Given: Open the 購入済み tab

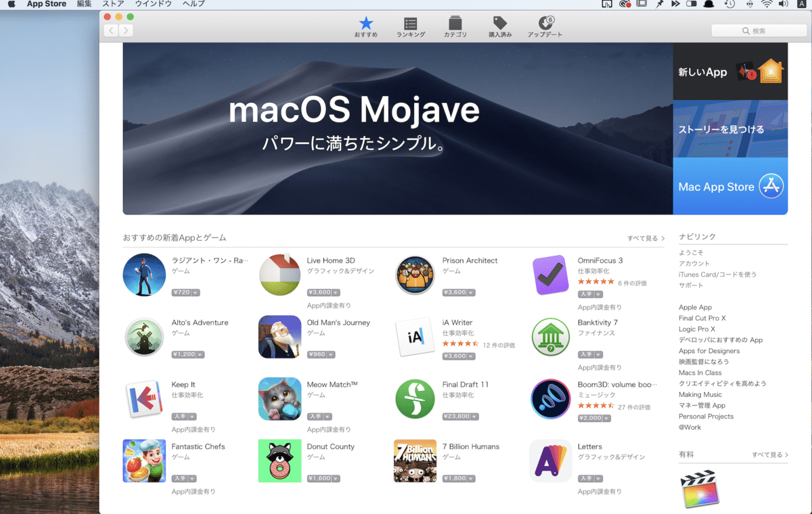Looking at the screenshot, I should click(x=500, y=27).
